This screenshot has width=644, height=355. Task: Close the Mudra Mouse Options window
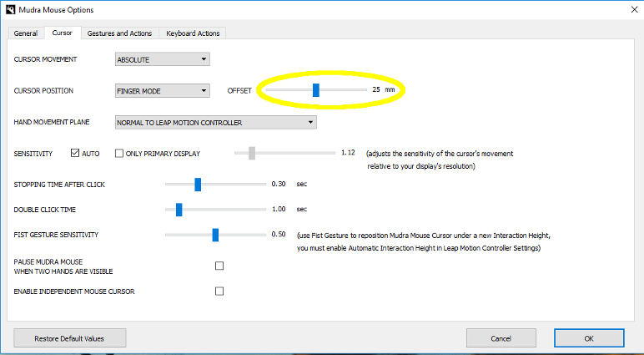634,9
